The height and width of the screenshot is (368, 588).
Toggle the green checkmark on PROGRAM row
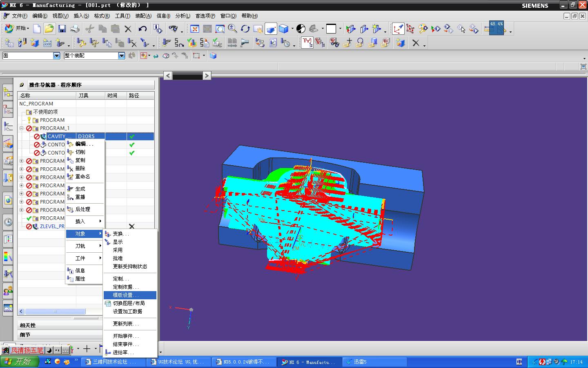(x=29, y=218)
